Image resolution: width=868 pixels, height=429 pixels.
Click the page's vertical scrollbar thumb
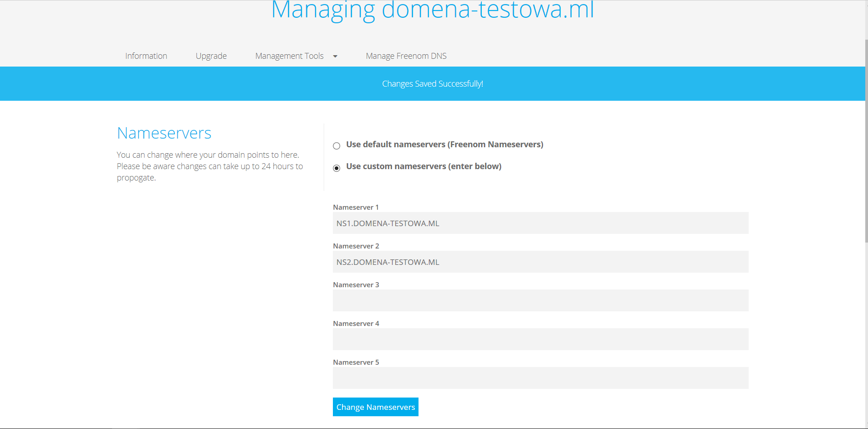(866, 141)
